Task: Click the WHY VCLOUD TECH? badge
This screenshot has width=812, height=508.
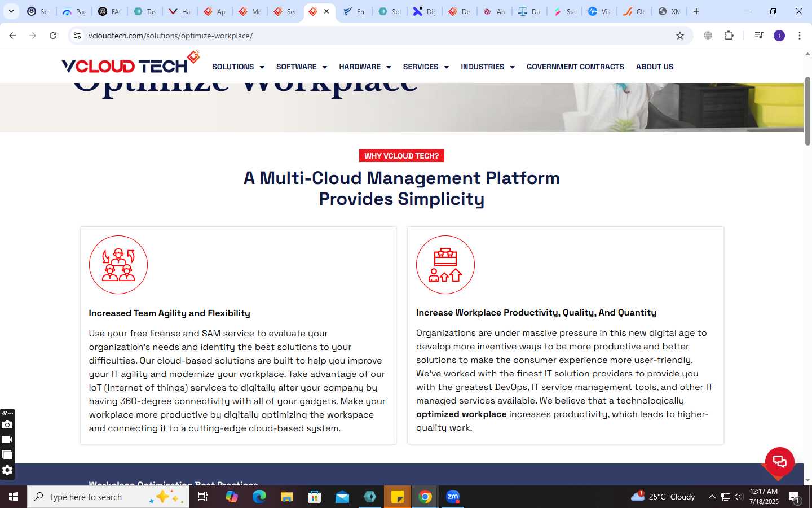Action: pos(401,156)
